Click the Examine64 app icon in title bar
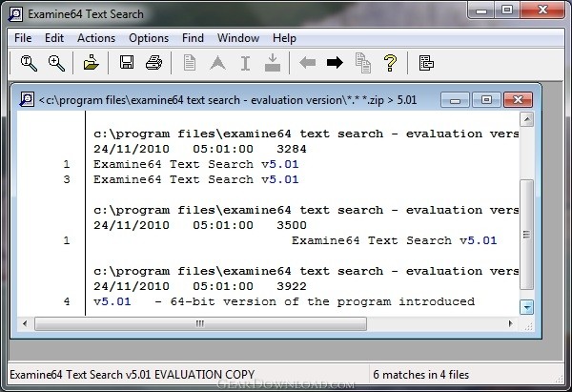This screenshot has width=572, height=392. 15,14
